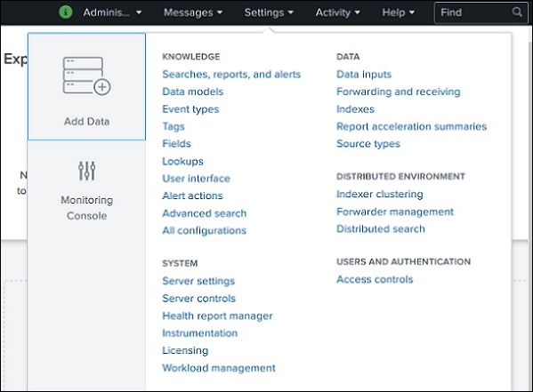This screenshot has height=392, width=533.
Task: Open the Indexes page
Action: (x=355, y=109)
